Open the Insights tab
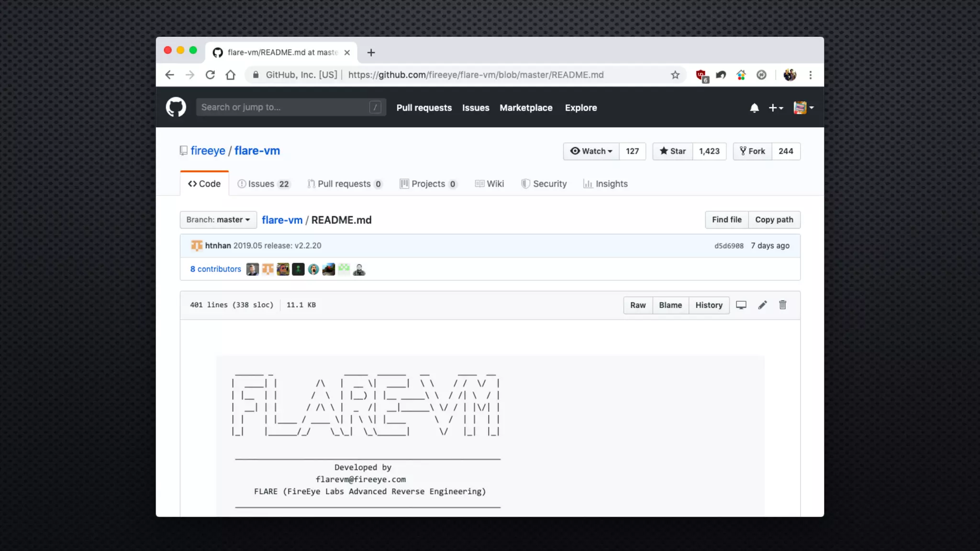The height and width of the screenshot is (551, 980). [x=605, y=184]
